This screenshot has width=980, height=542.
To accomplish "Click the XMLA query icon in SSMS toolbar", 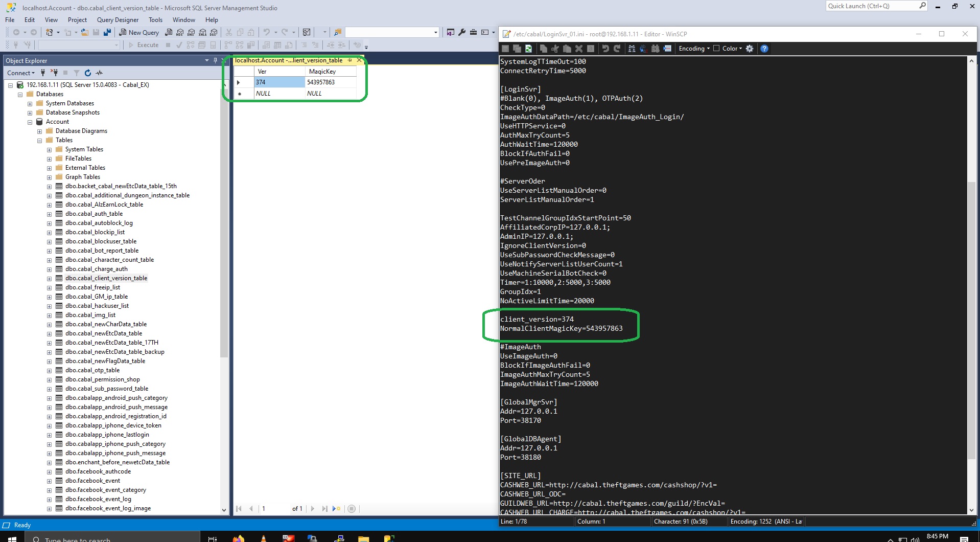I will pyautogui.click(x=202, y=32).
